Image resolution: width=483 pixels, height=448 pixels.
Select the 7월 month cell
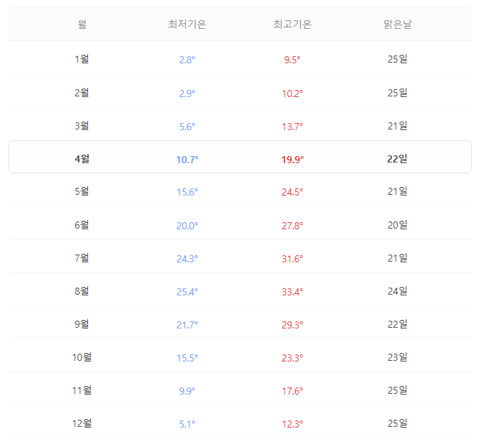[82, 258]
